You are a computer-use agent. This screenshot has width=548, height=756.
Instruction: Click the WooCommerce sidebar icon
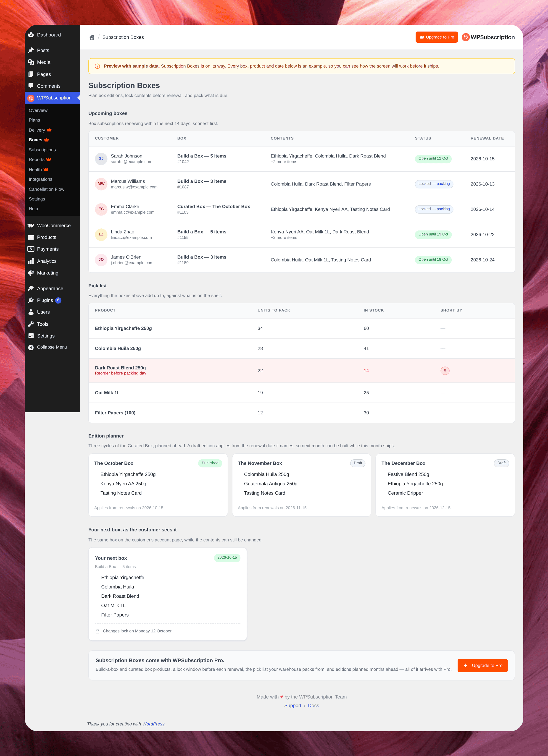(31, 225)
